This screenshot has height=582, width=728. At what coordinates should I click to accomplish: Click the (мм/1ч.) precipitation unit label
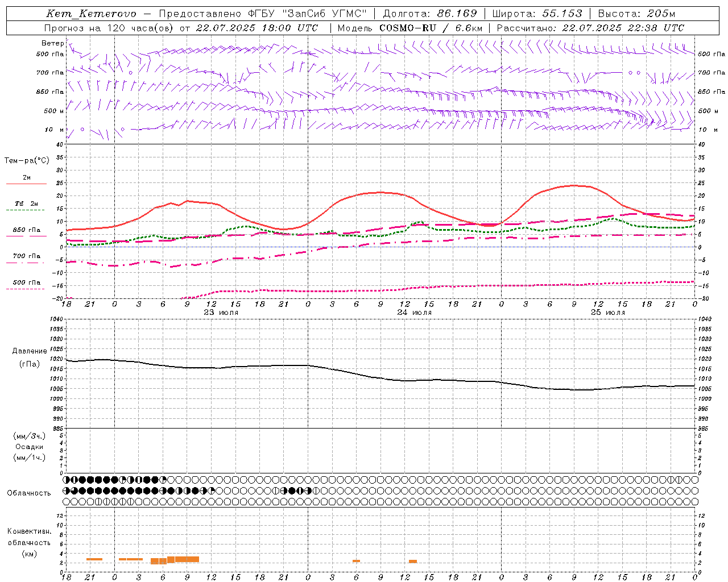coord(30,458)
